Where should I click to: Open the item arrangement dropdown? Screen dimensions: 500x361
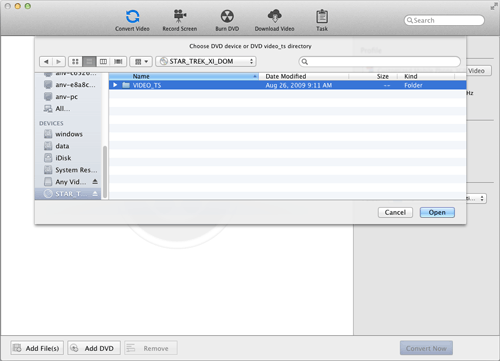coord(141,62)
